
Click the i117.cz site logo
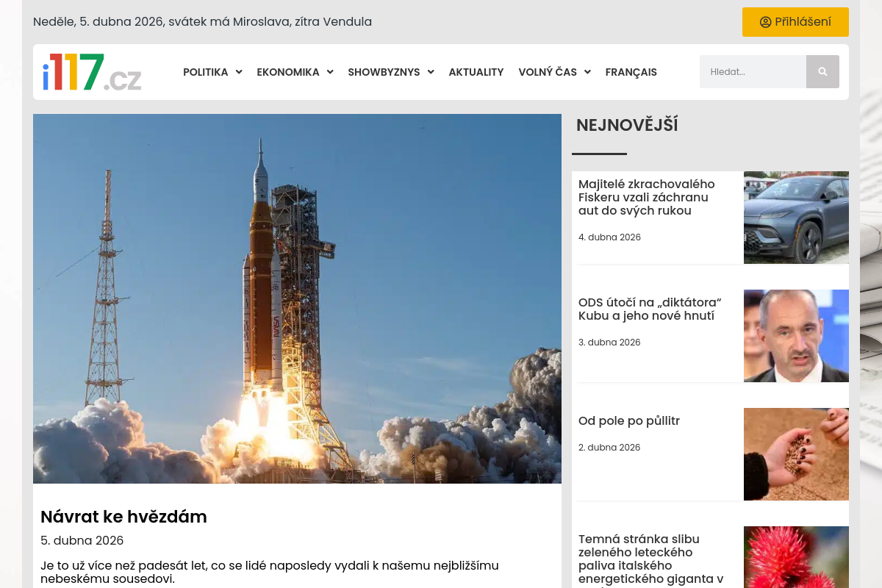[x=92, y=72]
